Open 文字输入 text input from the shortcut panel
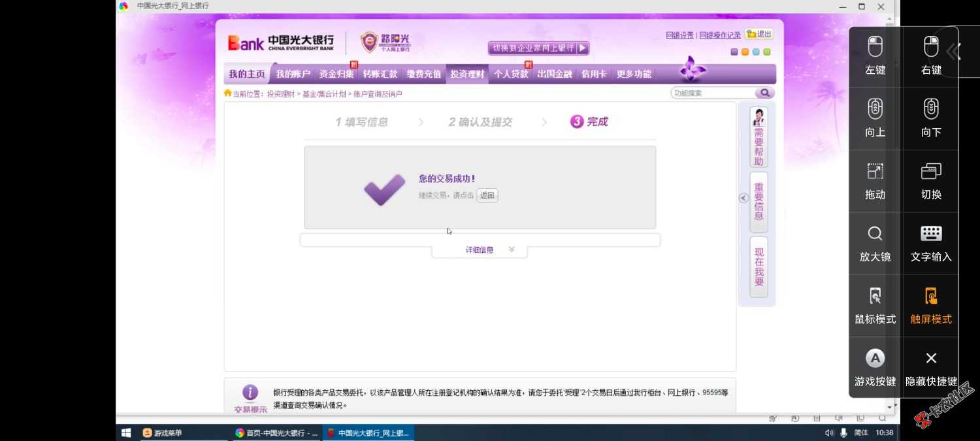The width and height of the screenshot is (980, 441). point(930,242)
